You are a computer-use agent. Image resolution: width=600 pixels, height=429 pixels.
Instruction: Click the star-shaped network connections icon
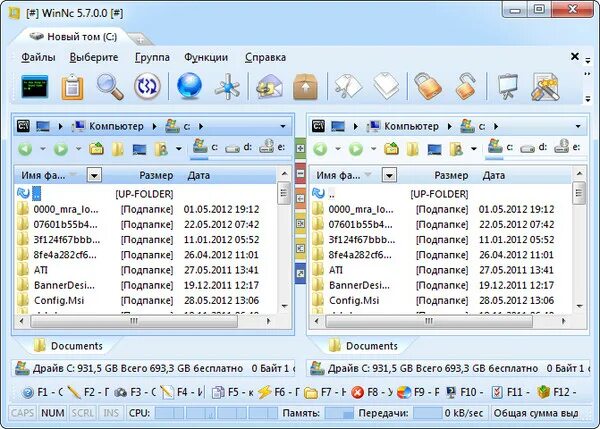[x=227, y=87]
